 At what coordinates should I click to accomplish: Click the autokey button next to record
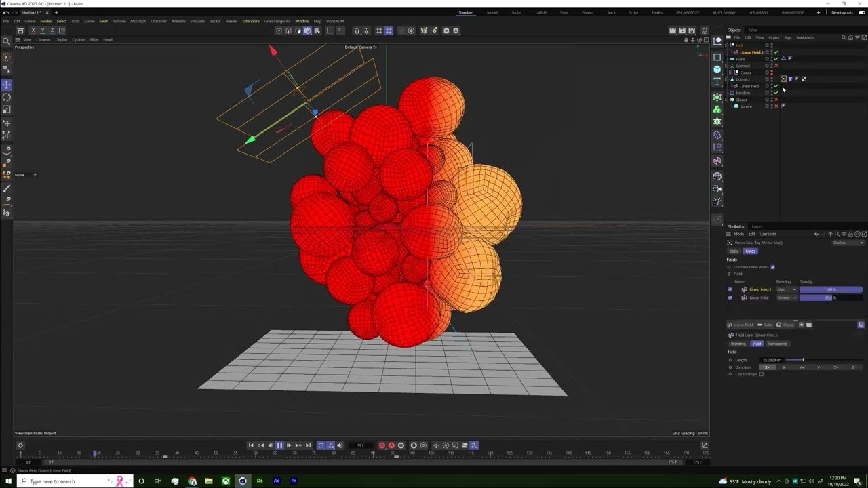(391, 445)
